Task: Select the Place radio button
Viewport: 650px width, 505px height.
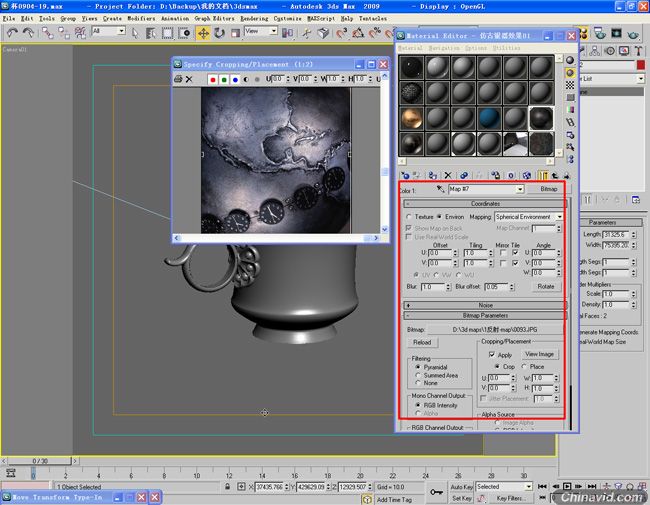Action: [524, 367]
